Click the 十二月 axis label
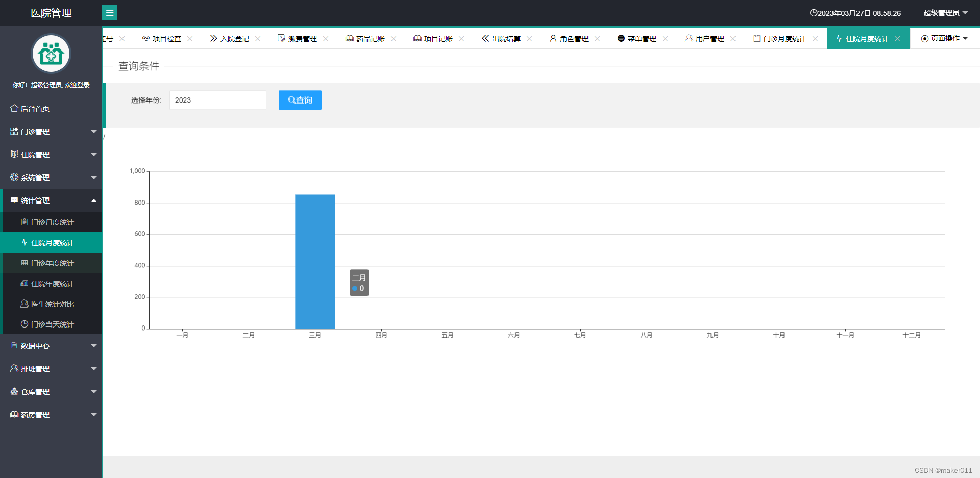This screenshot has height=478, width=980. point(912,335)
